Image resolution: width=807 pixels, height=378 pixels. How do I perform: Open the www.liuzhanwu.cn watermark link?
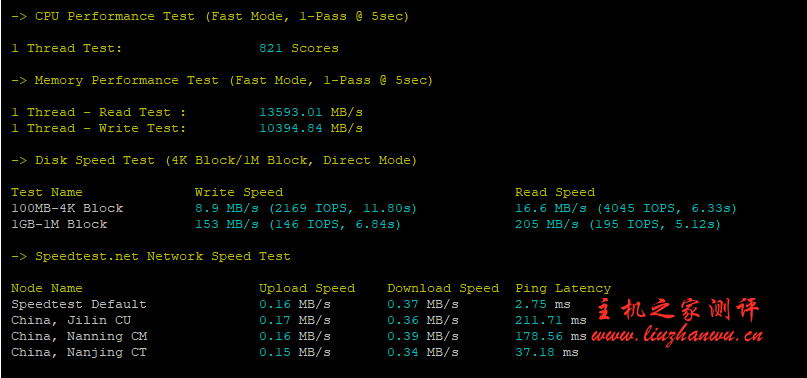click(x=677, y=337)
